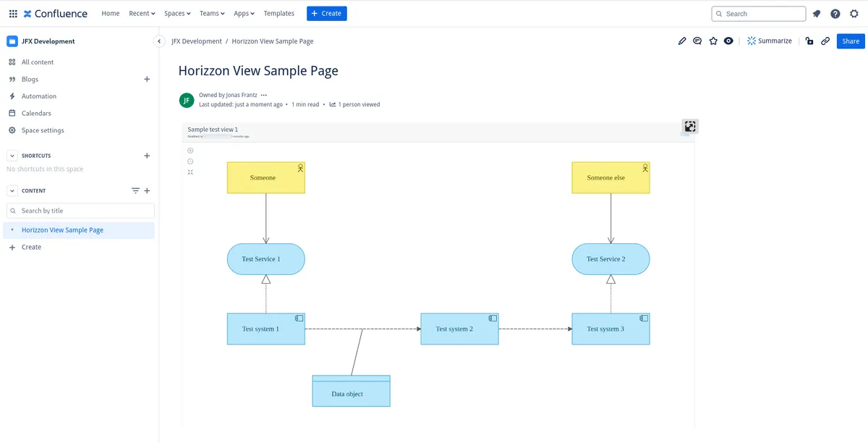
Task: Zoom out on the diagram
Action: coord(190,161)
